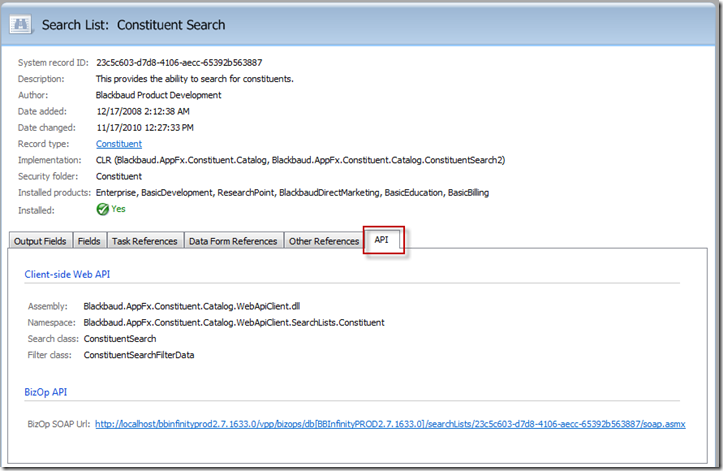
Task: Click the Installed products list text
Action: click(x=292, y=192)
